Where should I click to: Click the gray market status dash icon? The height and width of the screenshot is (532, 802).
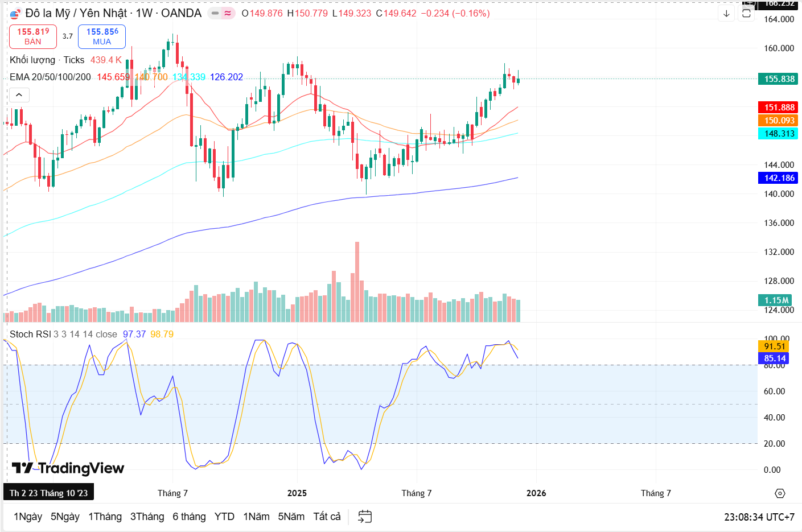tap(215, 13)
